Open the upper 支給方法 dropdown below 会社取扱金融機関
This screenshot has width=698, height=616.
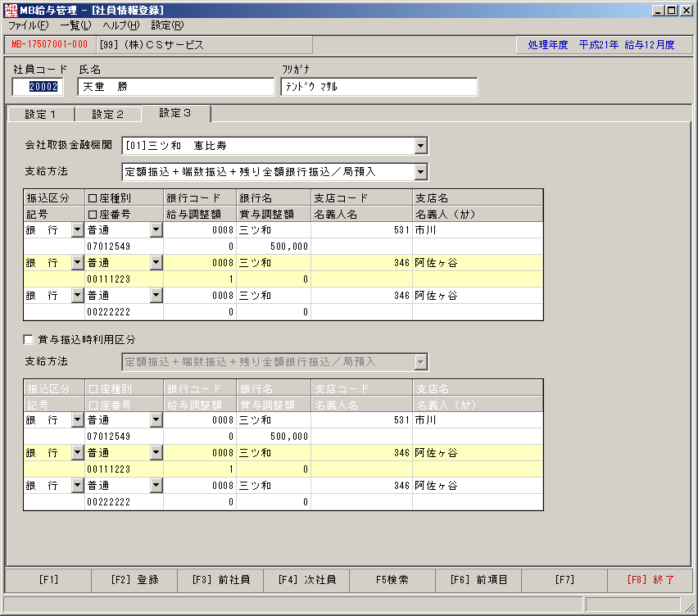(x=420, y=172)
